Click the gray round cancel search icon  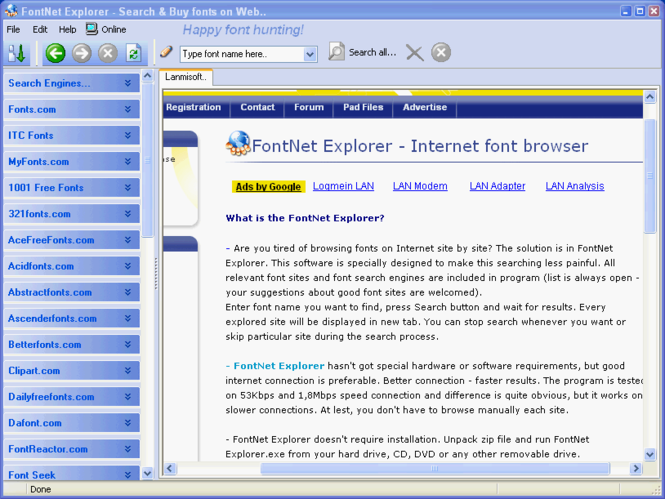click(x=441, y=53)
